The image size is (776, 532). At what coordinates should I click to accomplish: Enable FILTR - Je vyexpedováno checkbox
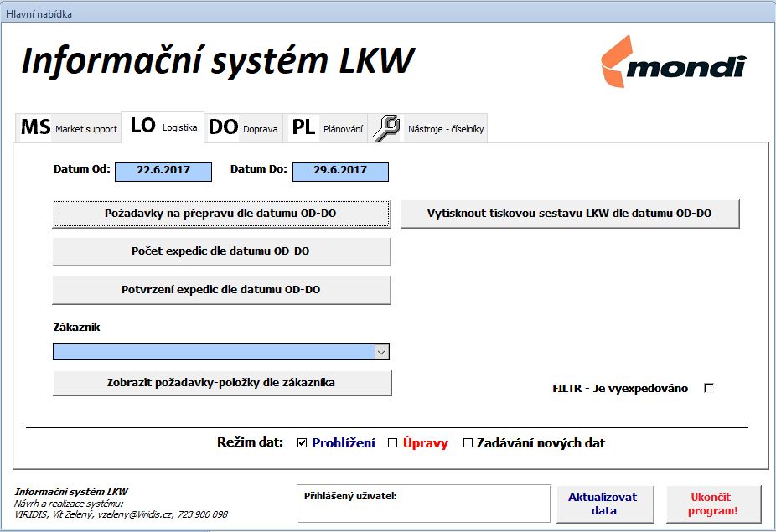709,388
